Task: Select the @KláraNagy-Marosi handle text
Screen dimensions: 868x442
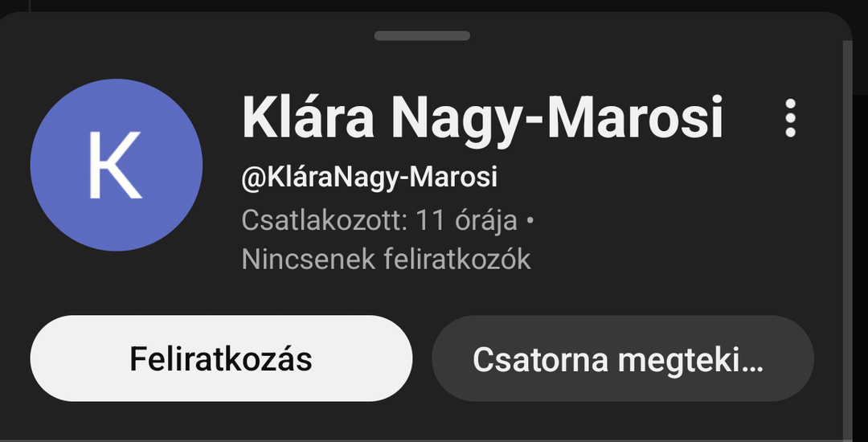Action: [x=369, y=178]
